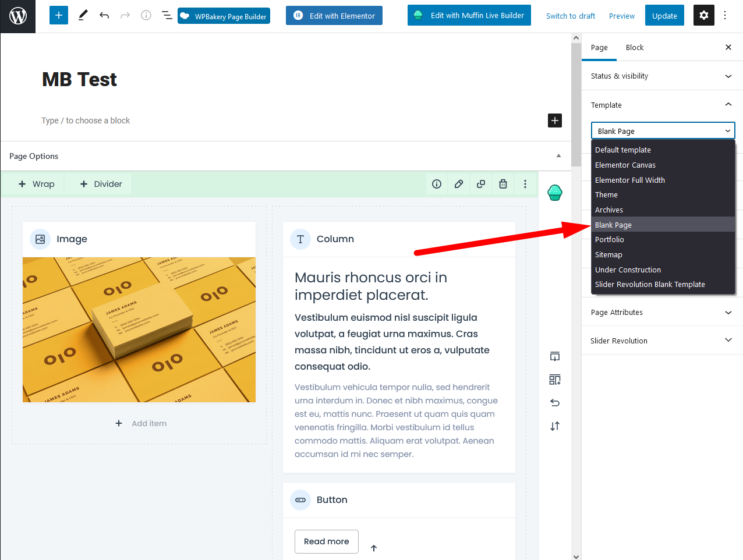Click the up arrow beside Read more
The height and width of the screenshot is (560, 743).
(374, 548)
